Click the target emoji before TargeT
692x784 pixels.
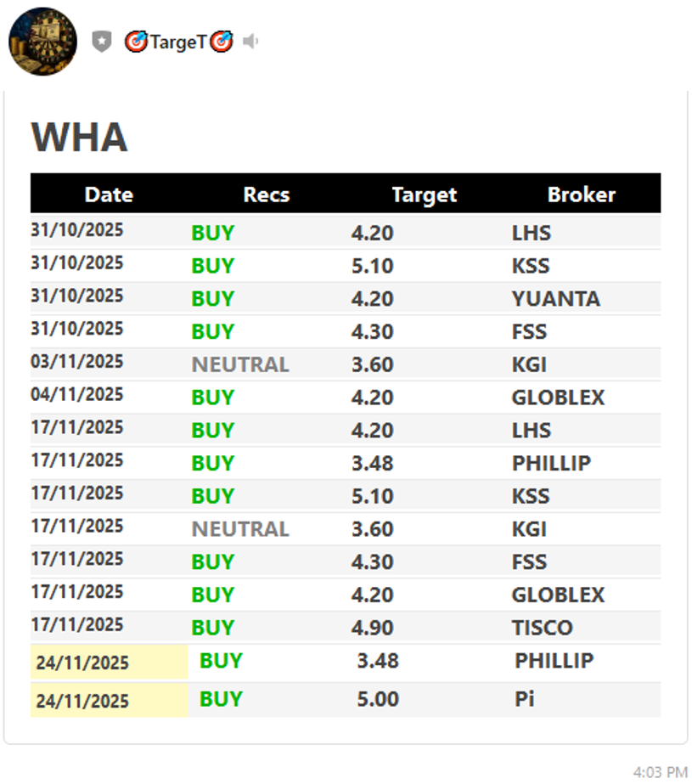[x=136, y=42]
